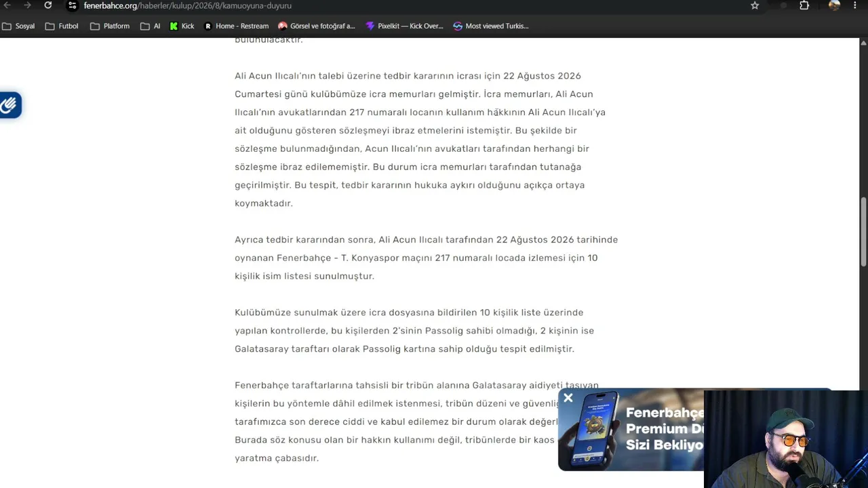This screenshot has height=488, width=868.
Task: Open the Pixelkit — Kick Over bookmark
Action: (404, 26)
